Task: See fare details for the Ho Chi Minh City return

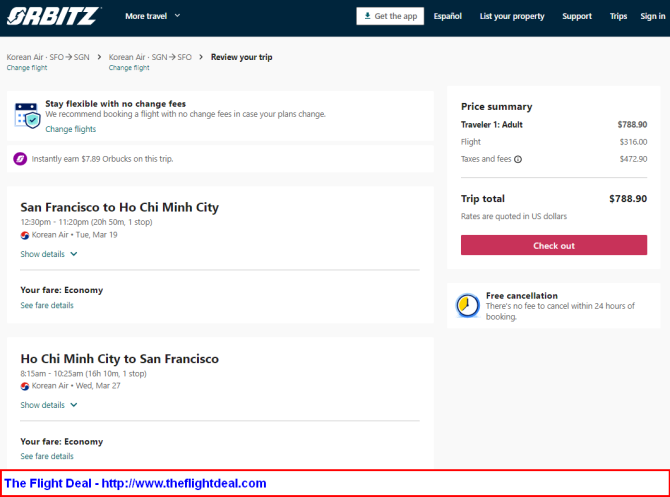Action: pyautogui.click(x=47, y=456)
